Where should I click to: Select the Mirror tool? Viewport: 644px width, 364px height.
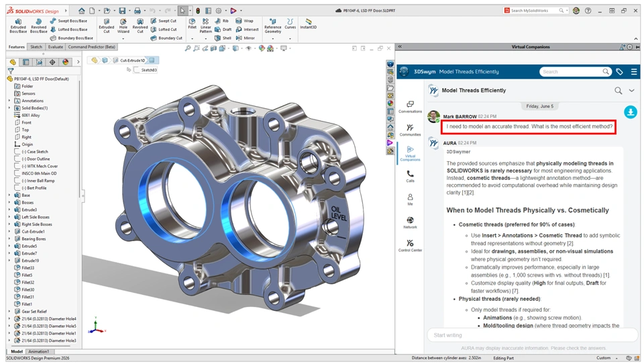click(x=246, y=38)
